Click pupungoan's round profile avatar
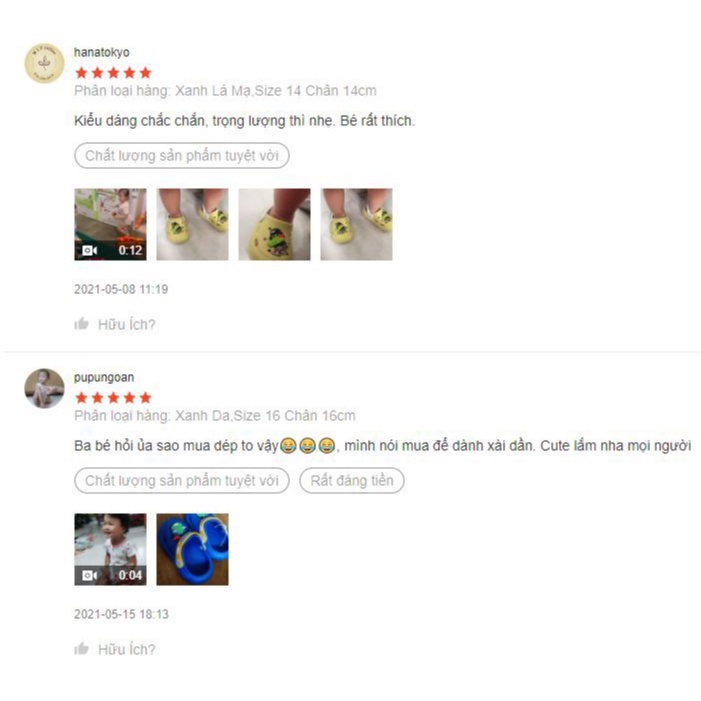 [44, 389]
